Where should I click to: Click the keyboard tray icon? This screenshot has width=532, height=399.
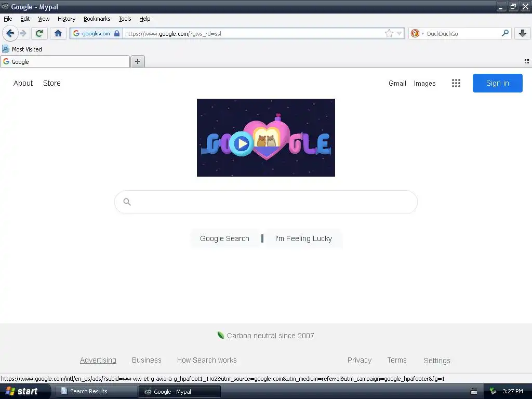point(474,392)
